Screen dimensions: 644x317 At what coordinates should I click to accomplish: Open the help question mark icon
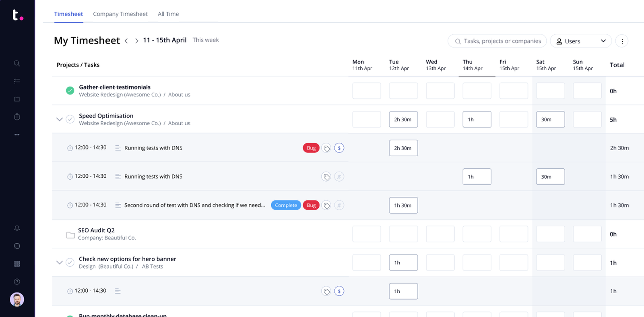coord(17,282)
